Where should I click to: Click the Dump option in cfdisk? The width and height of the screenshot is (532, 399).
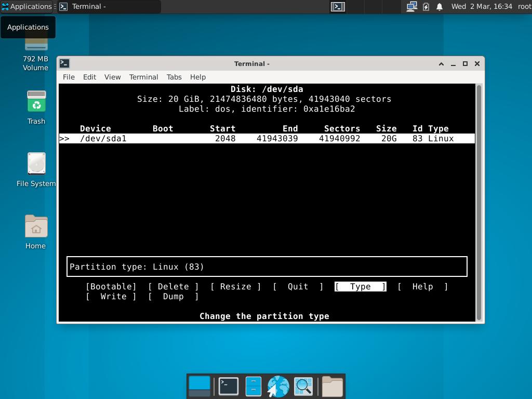tap(174, 297)
